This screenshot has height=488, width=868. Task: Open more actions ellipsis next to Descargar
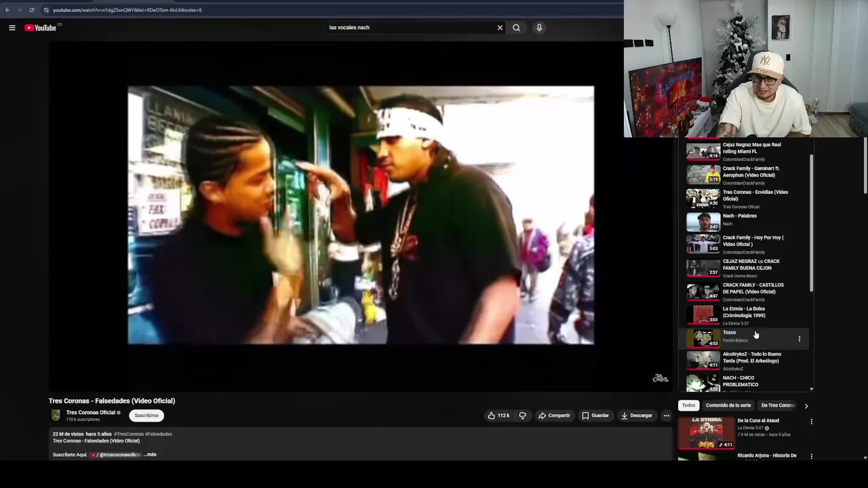[x=666, y=415]
